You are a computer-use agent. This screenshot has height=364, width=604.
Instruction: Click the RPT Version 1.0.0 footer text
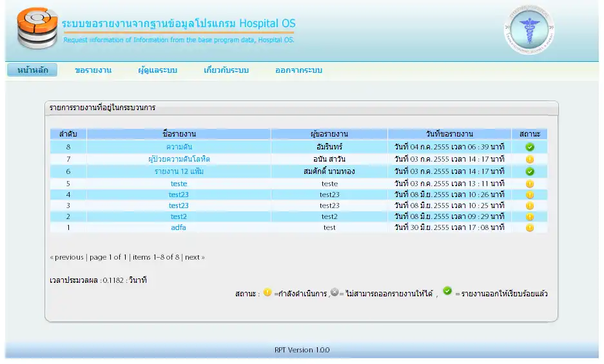302,350
